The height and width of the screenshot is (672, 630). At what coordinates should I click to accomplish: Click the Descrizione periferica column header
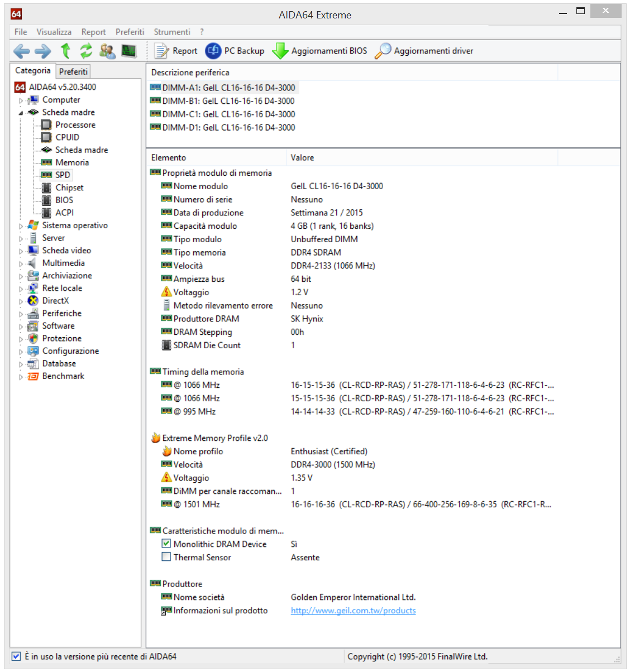point(352,73)
